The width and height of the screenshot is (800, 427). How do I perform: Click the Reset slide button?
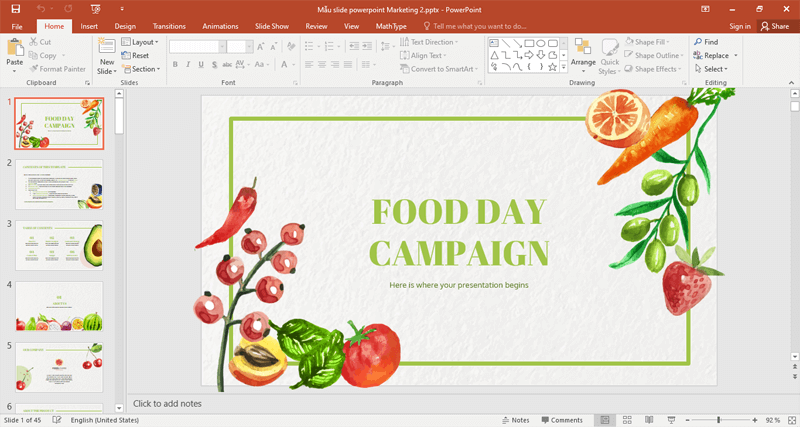pos(135,55)
